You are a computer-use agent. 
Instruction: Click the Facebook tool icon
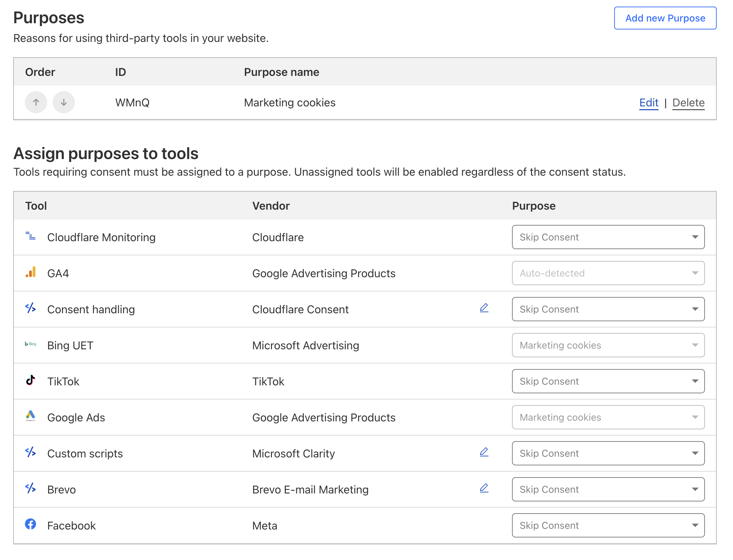30,524
